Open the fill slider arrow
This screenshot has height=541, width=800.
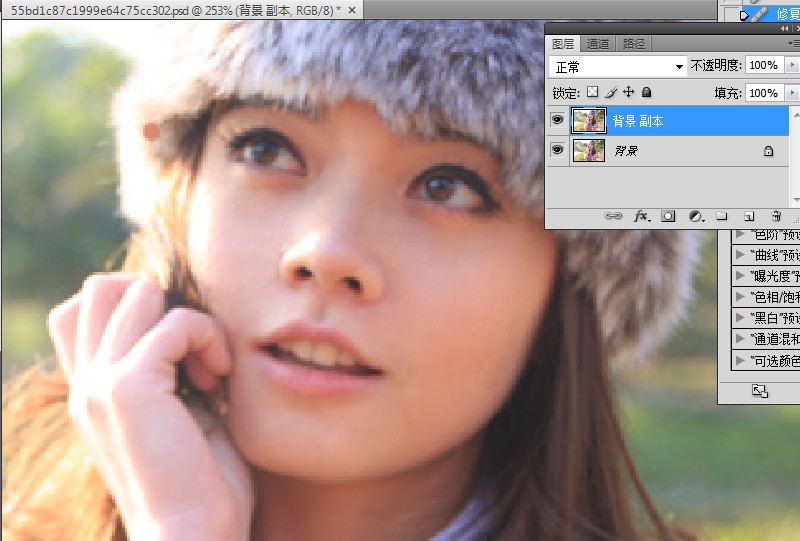point(792,93)
